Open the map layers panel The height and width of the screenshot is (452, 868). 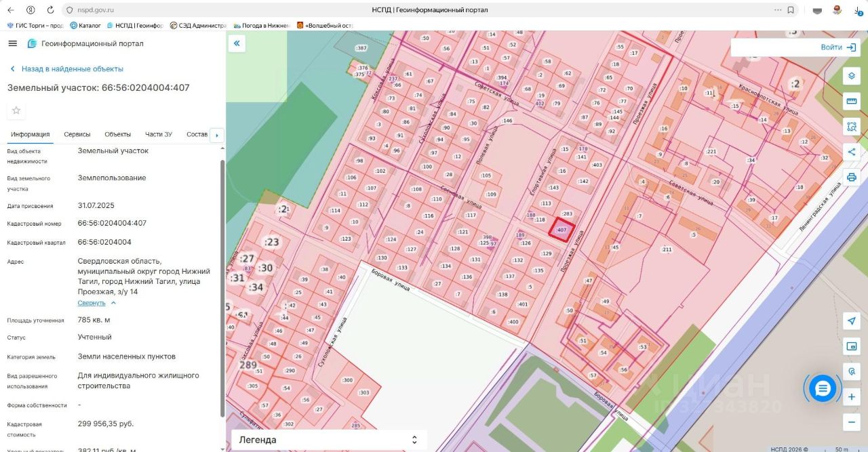click(852, 76)
